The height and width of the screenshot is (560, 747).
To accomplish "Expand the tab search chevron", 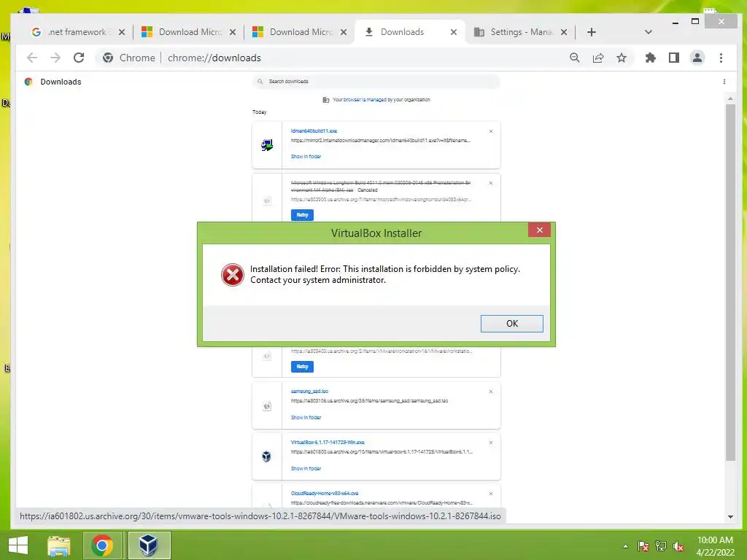I will pos(648,32).
